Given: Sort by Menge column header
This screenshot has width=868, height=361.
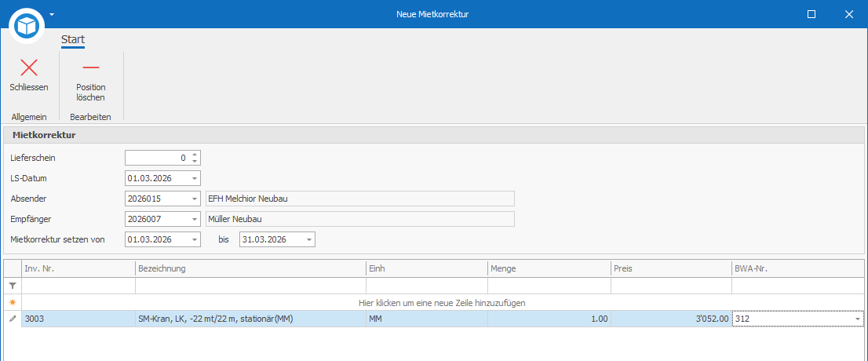Looking at the screenshot, I should pos(549,268).
